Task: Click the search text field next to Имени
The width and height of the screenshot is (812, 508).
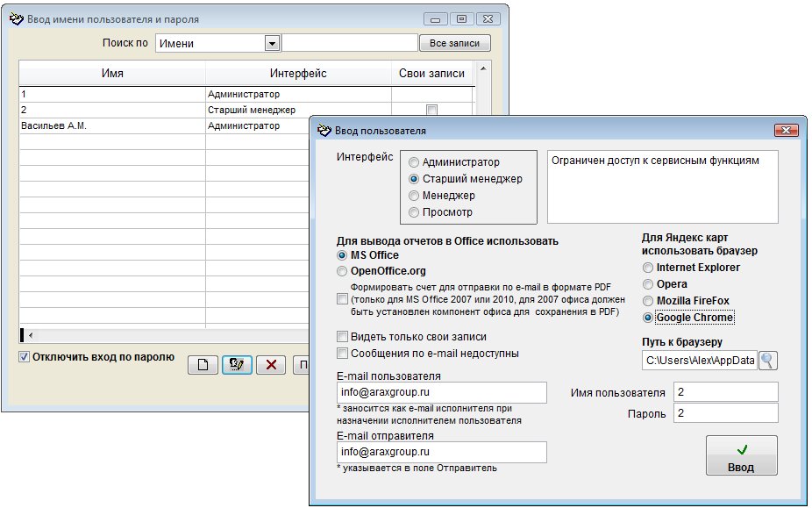Action: pyautogui.click(x=350, y=43)
